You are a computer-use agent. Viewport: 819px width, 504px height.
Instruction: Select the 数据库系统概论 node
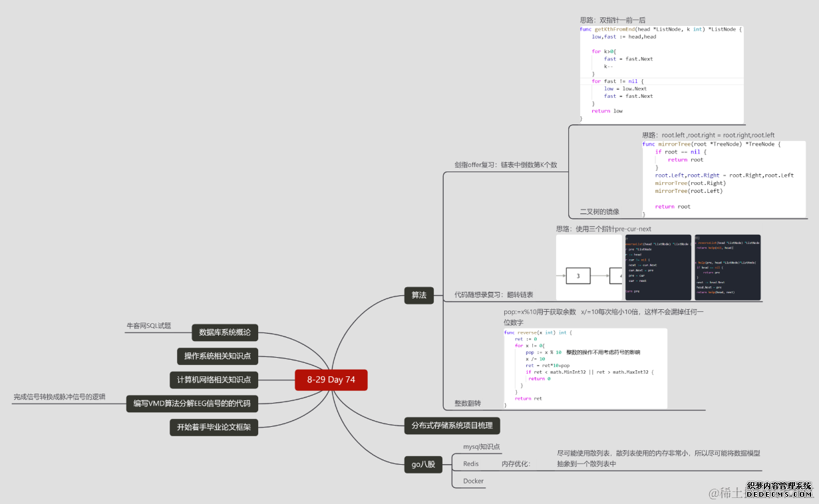coord(225,332)
